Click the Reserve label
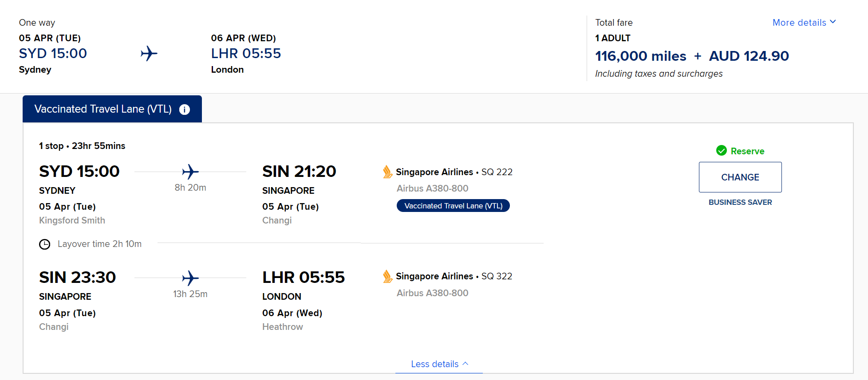The width and height of the screenshot is (868, 380). (747, 151)
